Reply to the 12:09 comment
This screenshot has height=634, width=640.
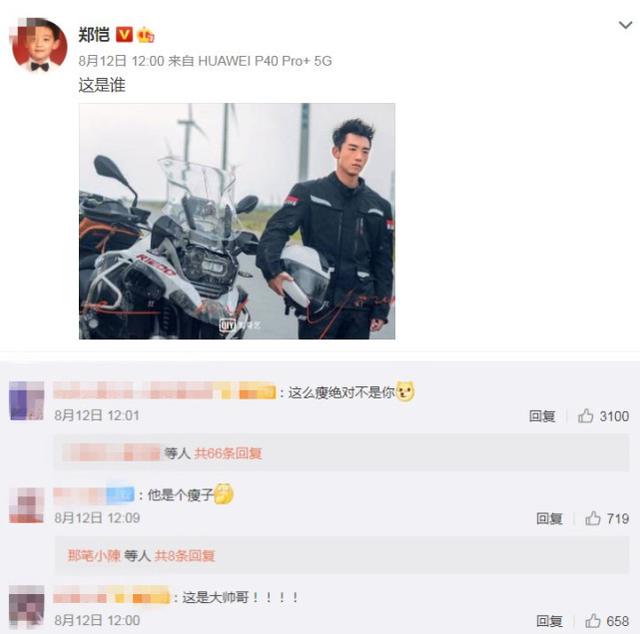coord(549,518)
